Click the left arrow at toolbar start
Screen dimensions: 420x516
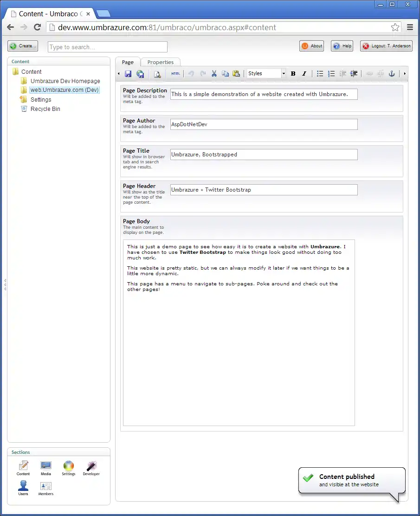click(118, 74)
